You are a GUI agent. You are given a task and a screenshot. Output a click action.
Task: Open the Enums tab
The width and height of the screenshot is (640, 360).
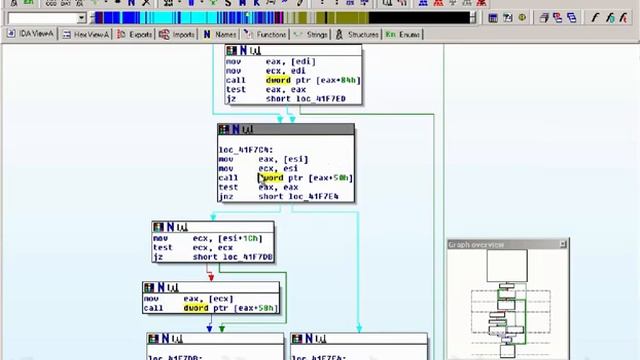(x=402, y=35)
